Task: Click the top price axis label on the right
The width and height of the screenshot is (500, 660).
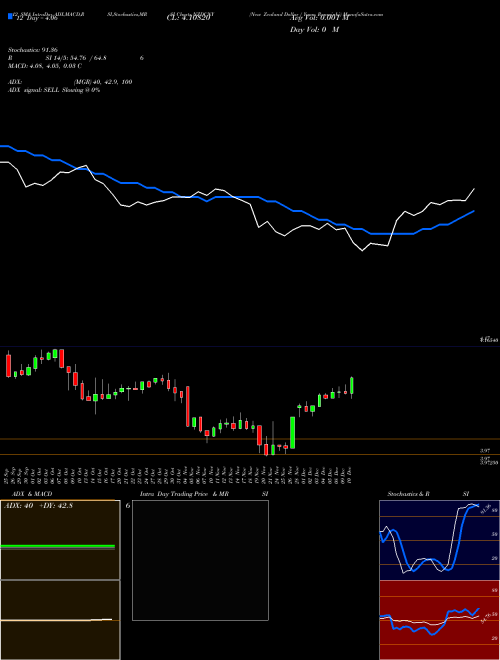Action: pos(489,339)
